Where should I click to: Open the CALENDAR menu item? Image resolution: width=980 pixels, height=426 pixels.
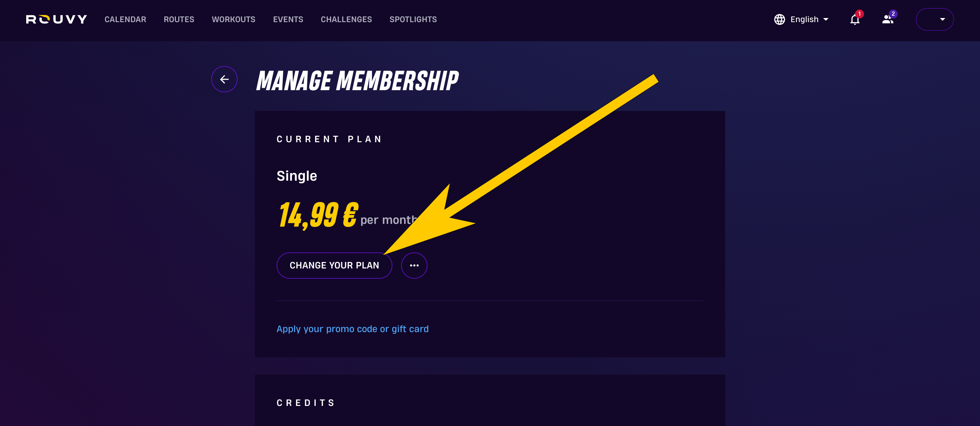point(125,19)
